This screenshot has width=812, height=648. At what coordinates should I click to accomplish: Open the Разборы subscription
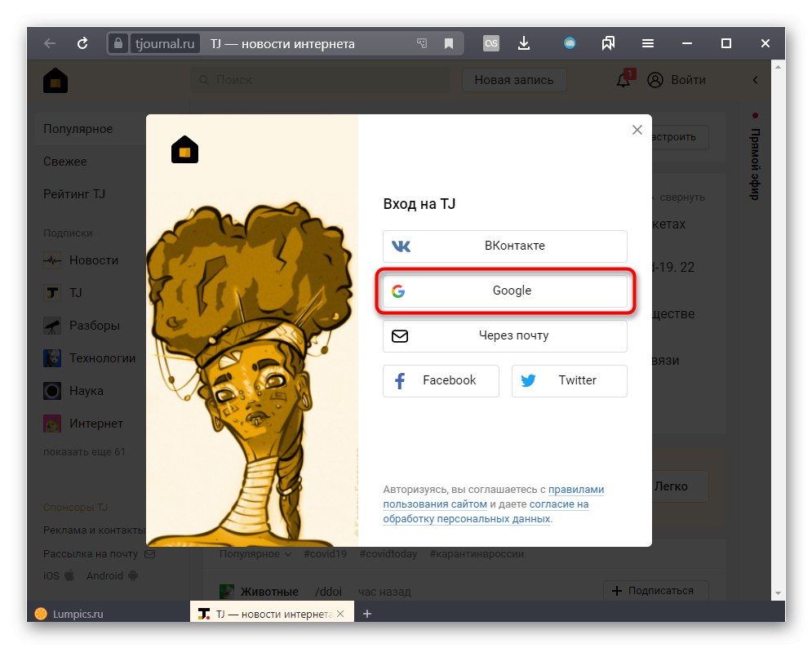pyautogui.click(x=94, y=326)
